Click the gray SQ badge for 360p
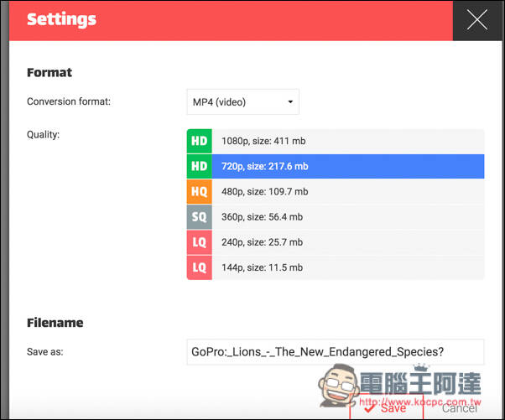The height and width of the screenshot is (420, 505). 200,217
